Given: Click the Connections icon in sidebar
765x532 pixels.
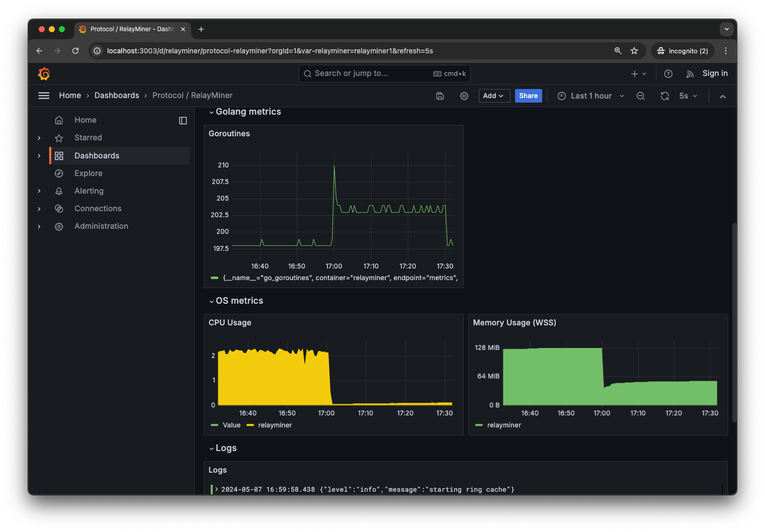Looking at the screenshot, I should click(x=59, y=209).
